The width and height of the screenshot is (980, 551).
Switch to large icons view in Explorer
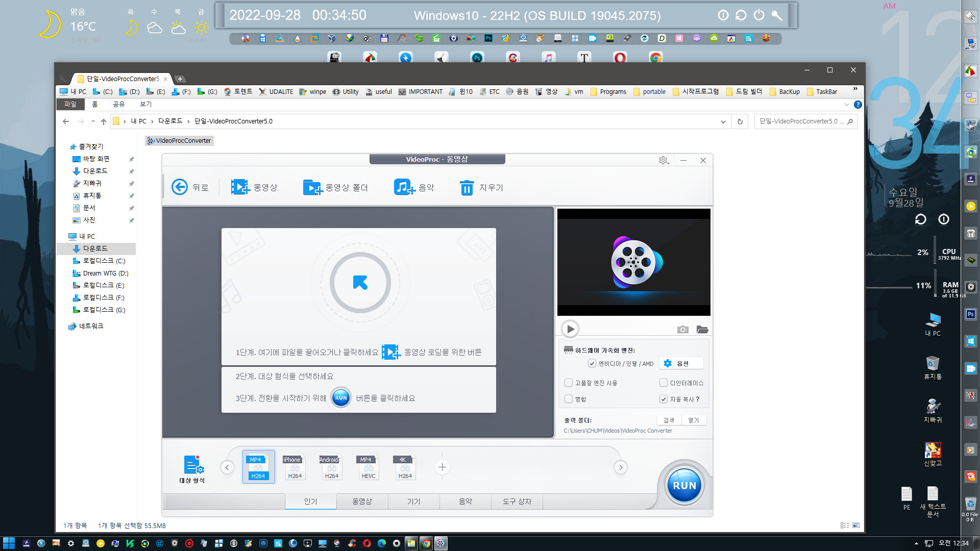[856, 525]
